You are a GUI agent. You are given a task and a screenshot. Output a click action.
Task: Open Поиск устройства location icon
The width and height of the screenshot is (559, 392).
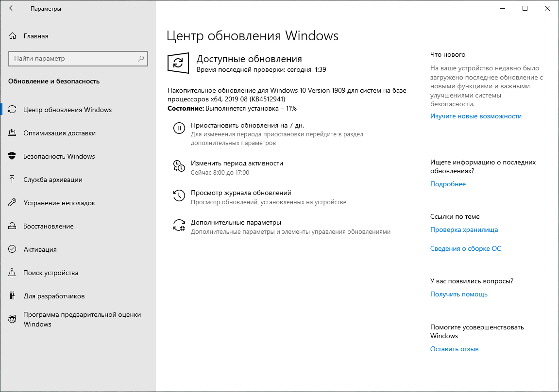tap(11, 273)
